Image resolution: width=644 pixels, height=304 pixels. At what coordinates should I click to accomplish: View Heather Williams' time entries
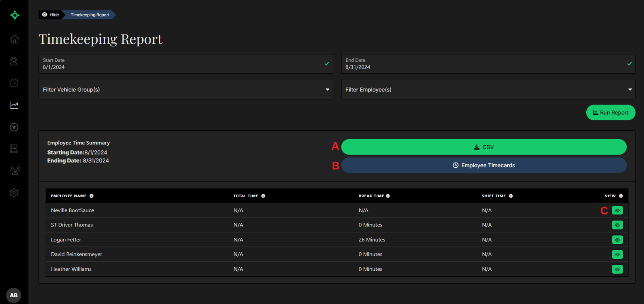click(617, 269)
